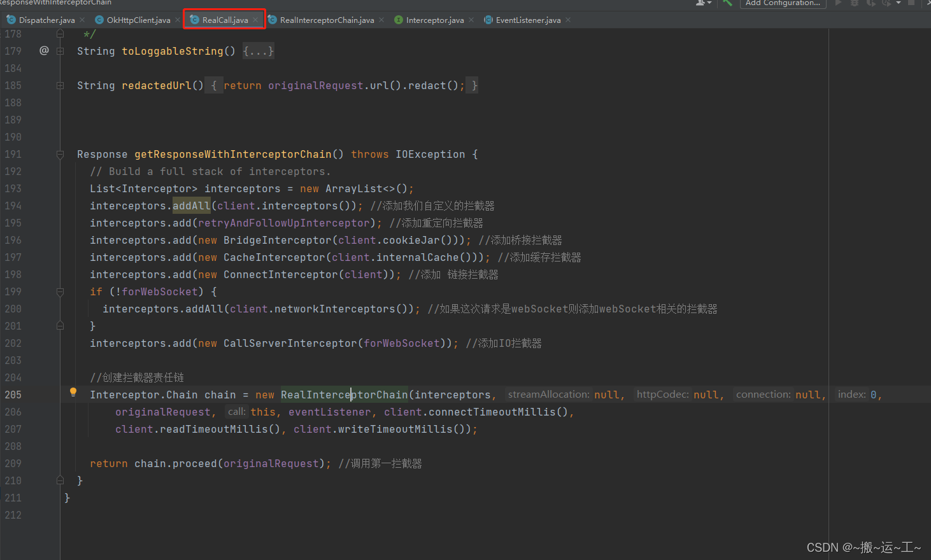The height and width of the screenshot is (560, 931).
Task: Close the Interceptor.java tab
Action: pos(471,20)
